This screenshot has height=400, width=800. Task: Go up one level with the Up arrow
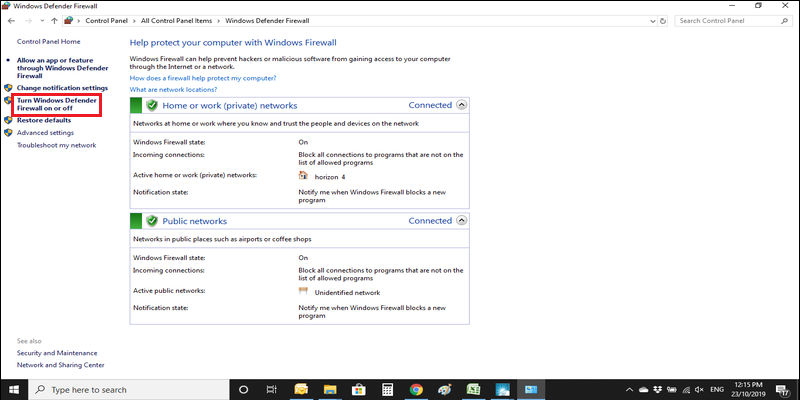pos(55,21)
